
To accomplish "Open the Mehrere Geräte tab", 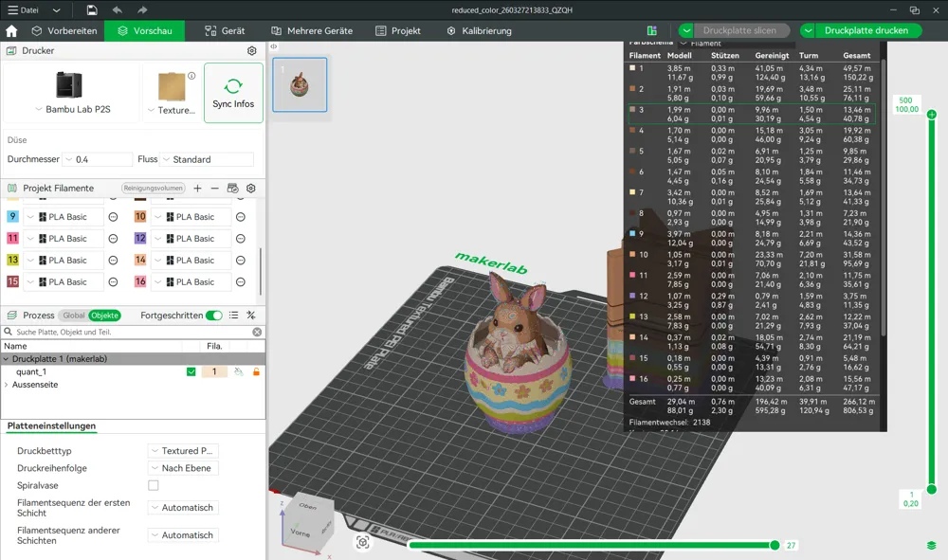I will (x=311, y=31).
